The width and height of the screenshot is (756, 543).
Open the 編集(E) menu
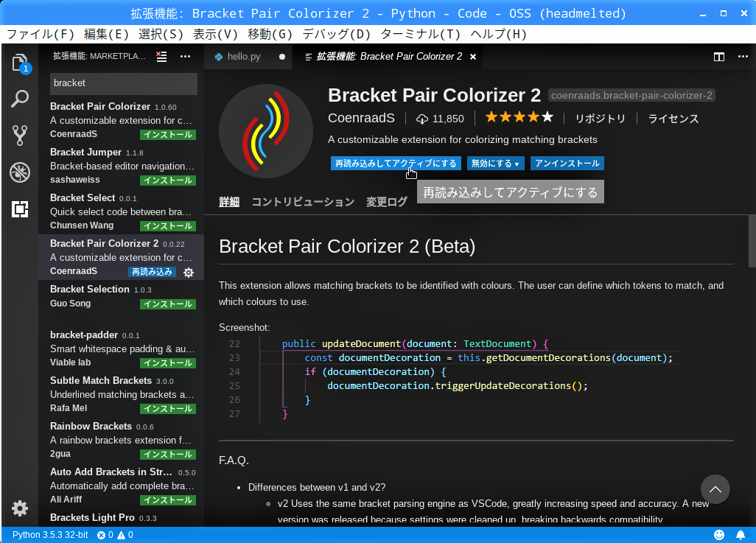(x=107, y=34)
